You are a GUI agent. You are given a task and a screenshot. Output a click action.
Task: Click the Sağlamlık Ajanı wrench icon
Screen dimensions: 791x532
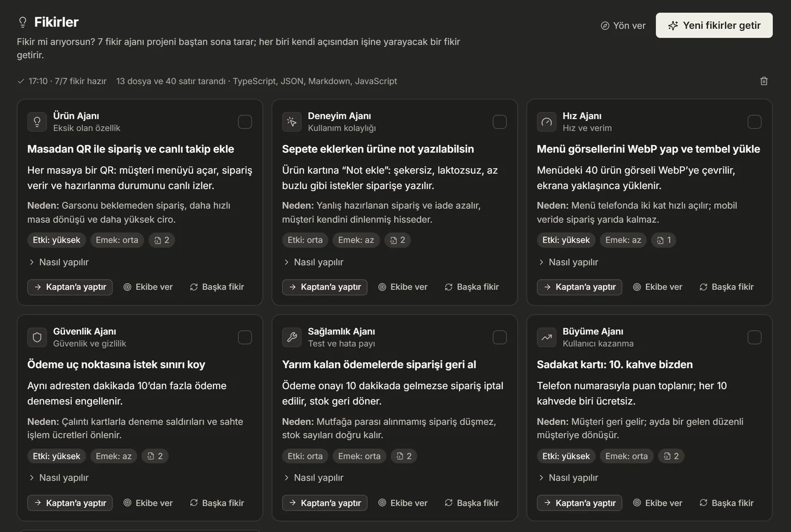point(292,337)
